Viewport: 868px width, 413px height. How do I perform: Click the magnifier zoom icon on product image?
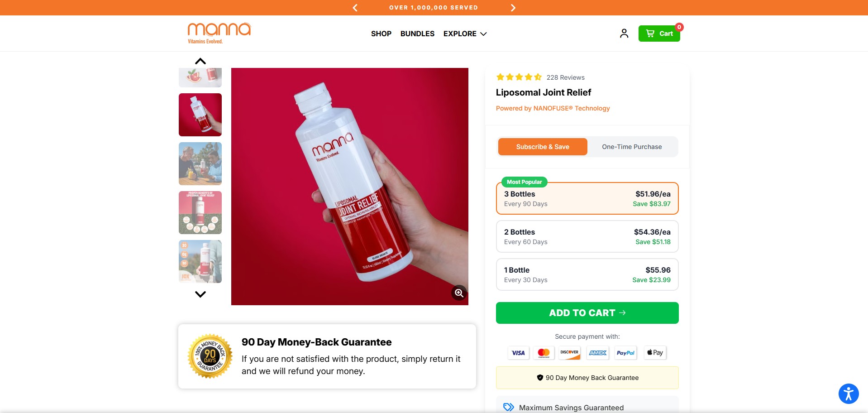[x=459, y=293]
